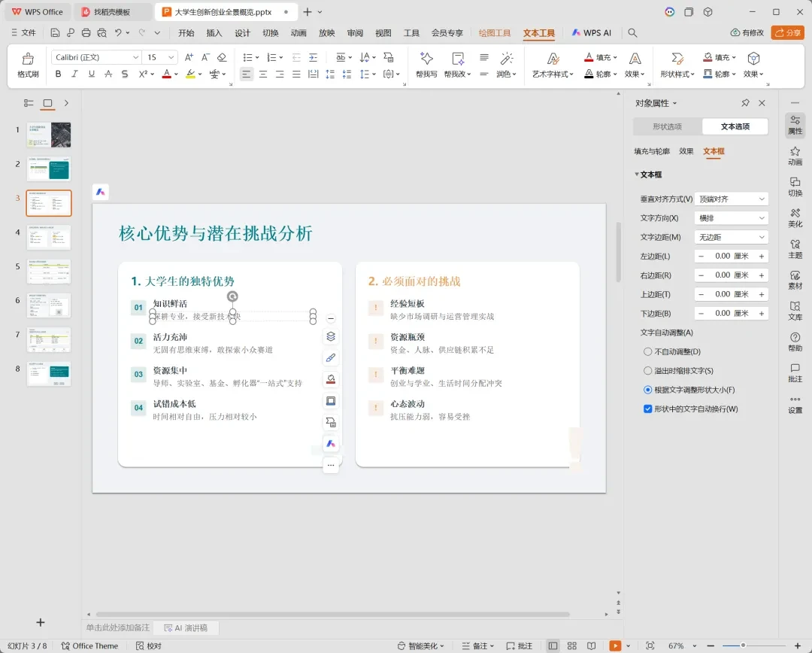Viewport: 812px width, 653px height.
Task: Pin the 对象属性 panel
Action: point(745,102)
